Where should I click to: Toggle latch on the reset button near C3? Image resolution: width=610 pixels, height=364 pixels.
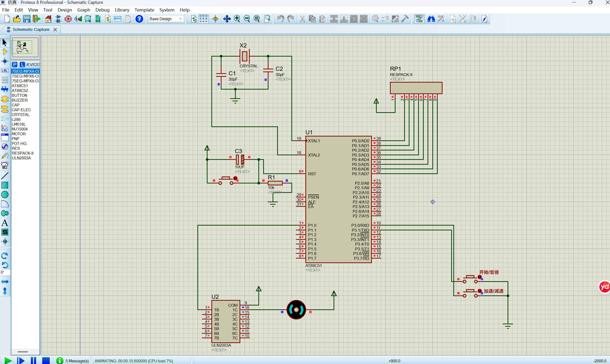235,178
